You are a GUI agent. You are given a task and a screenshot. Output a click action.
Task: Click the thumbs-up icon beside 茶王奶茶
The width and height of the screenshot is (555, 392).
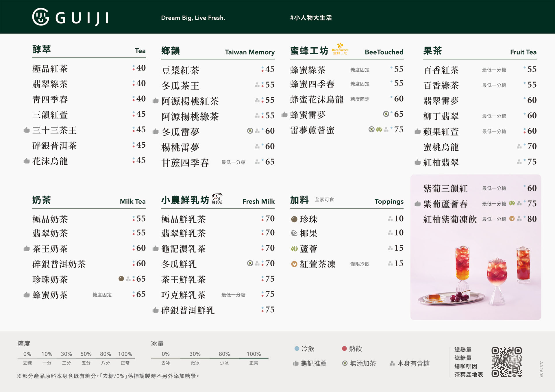(x=27, y=248)
